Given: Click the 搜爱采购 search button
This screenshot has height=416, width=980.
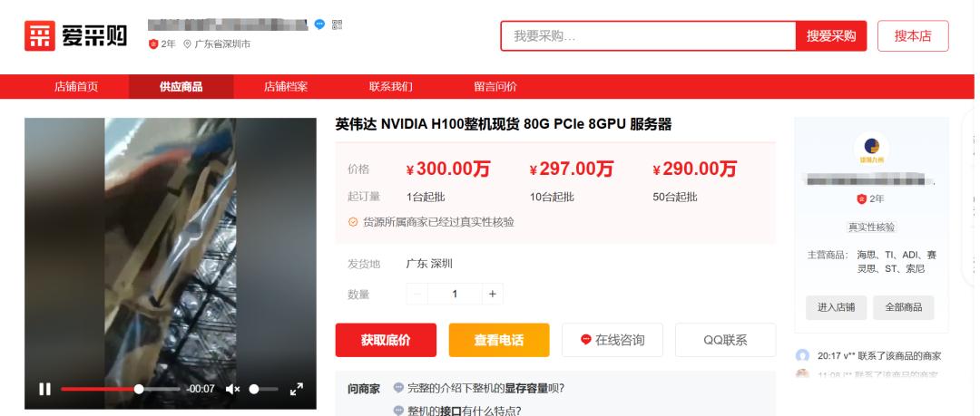Looking at the screenshot, I should pos(830,35).
